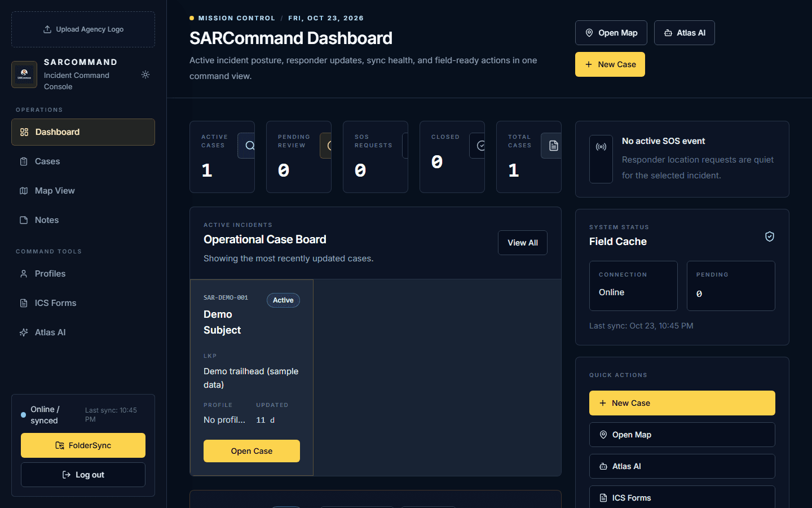The width and height of the screenshot is (812, 508).
Task: Open Profiles under Command Tools
Action: point(83,274)
